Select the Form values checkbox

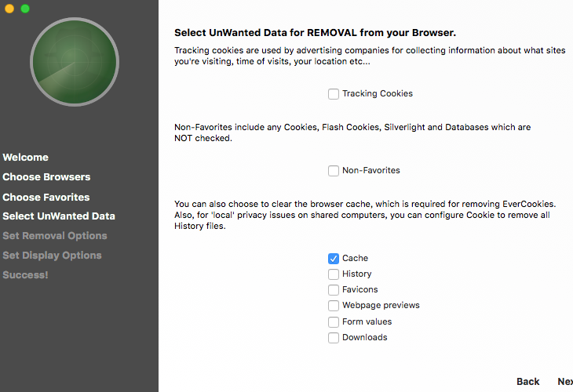[x=334, y=322]
